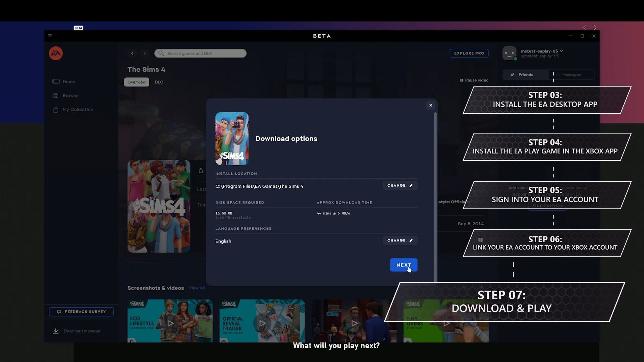This screenshot has width=644, height=362.
Task: Switch to the Overview tab
Action: click(136, 82)
